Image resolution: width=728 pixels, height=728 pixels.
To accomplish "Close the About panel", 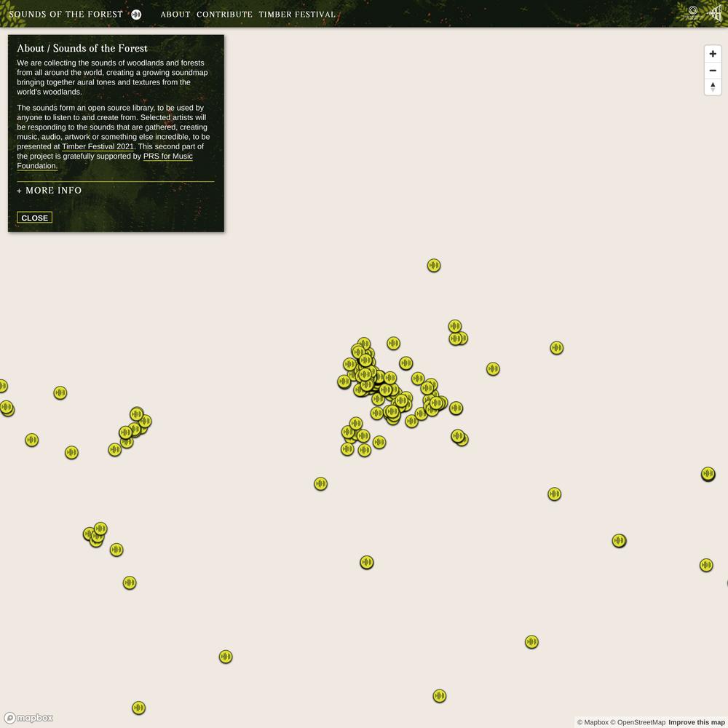I will click(34, 217).
